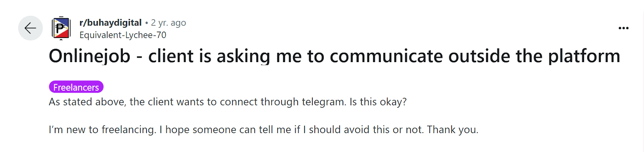Click 'outside the platform' in the title
The height and width of the screenshot is (152, 644).
535,56
